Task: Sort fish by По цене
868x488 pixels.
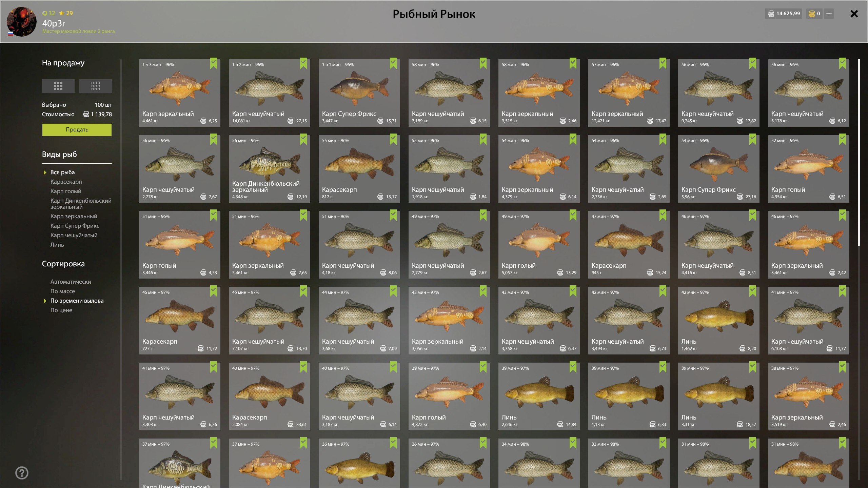Action: (61, 310)
